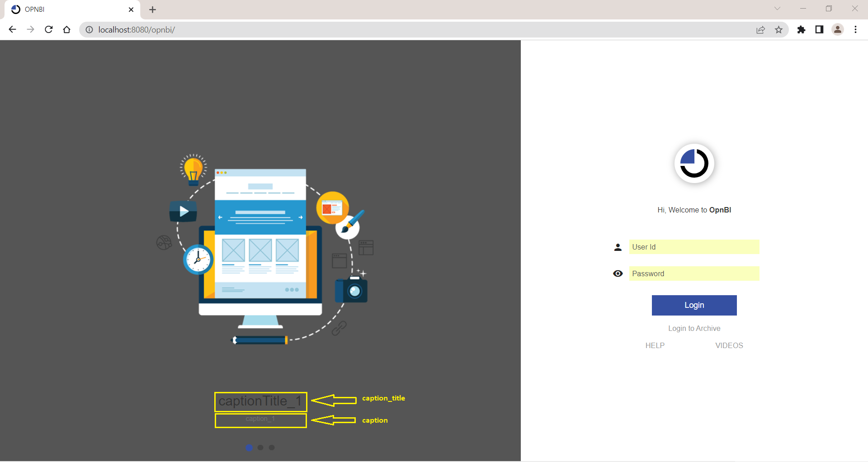Image resolution: width=868 pixels, height=462 pixels.
Task: Toggle password visibility eye icon
Action: click(618, 273)
